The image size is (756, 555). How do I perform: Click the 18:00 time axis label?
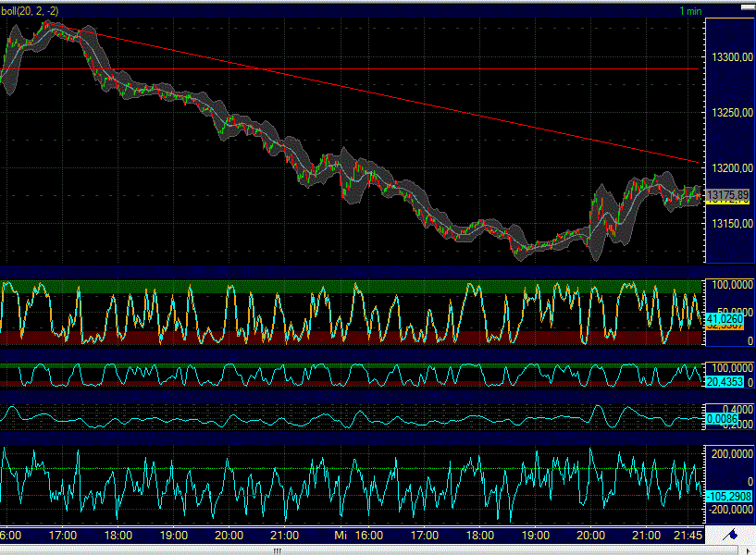coord(120,535)
